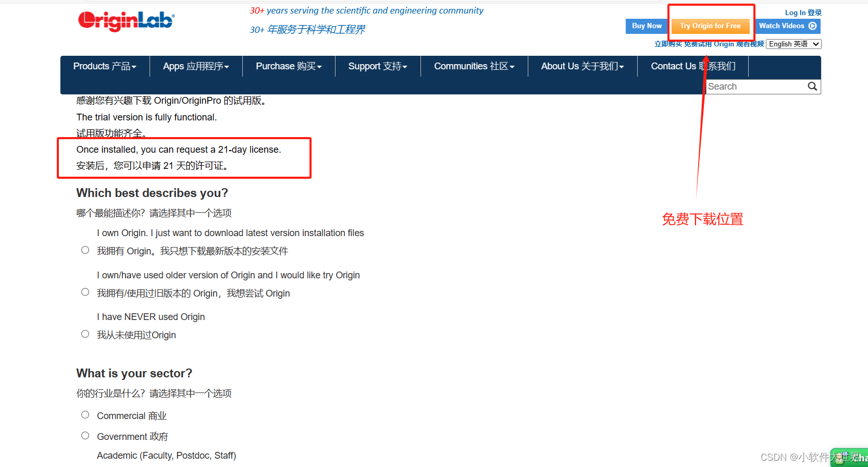Click the Watch Videos button

point(787,26)
